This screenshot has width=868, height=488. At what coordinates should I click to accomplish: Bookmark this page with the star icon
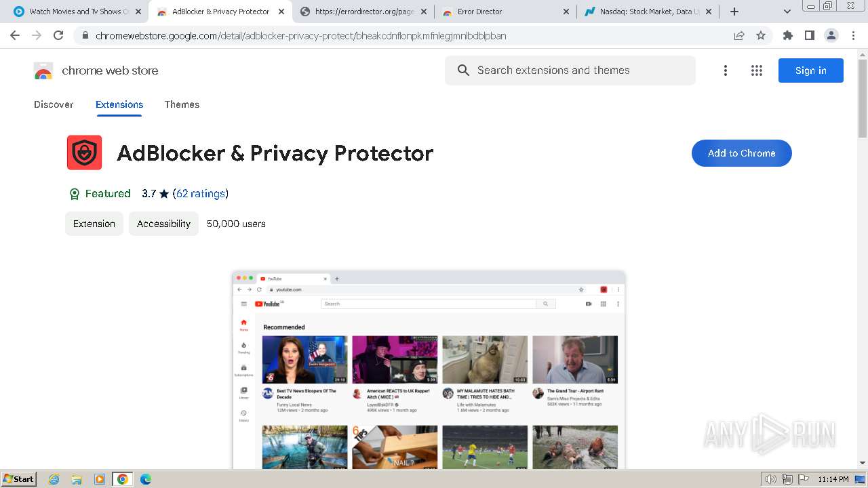pos(761,35)
